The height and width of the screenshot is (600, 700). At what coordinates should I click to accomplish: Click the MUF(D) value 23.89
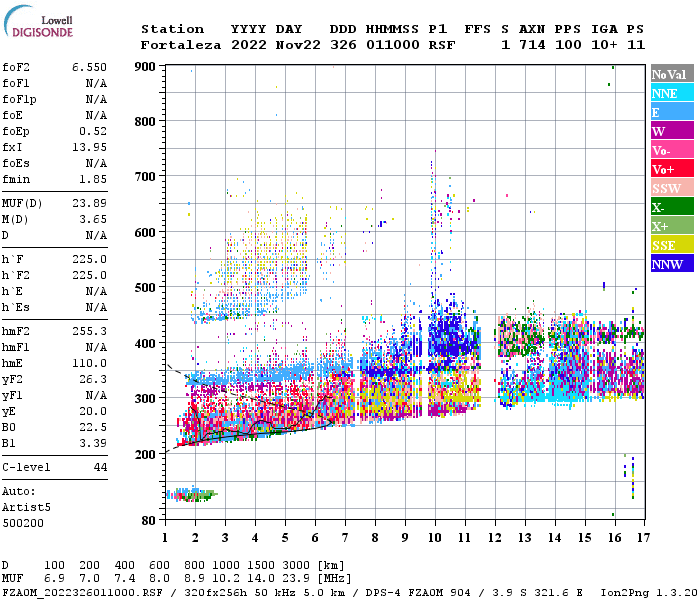click(x=89, y=204)
